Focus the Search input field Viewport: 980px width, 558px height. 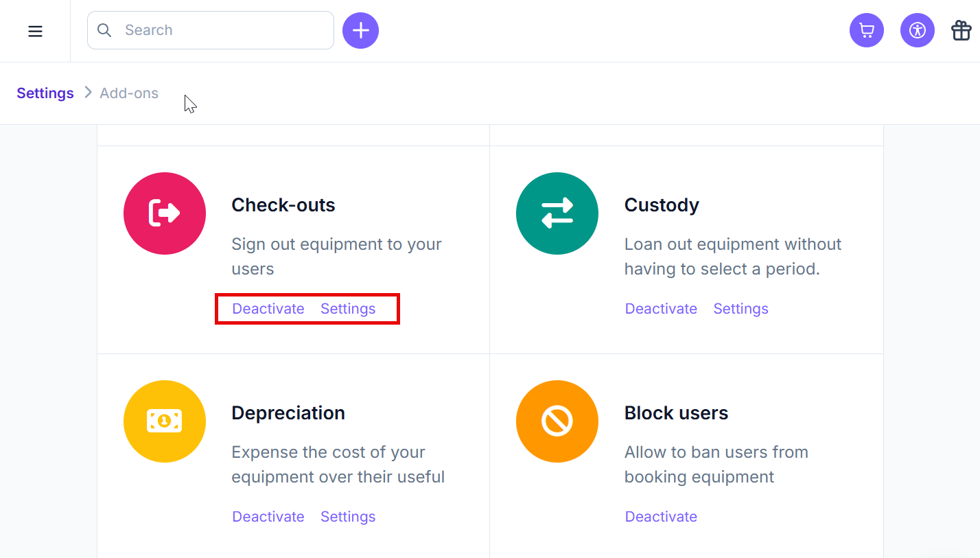211,30
